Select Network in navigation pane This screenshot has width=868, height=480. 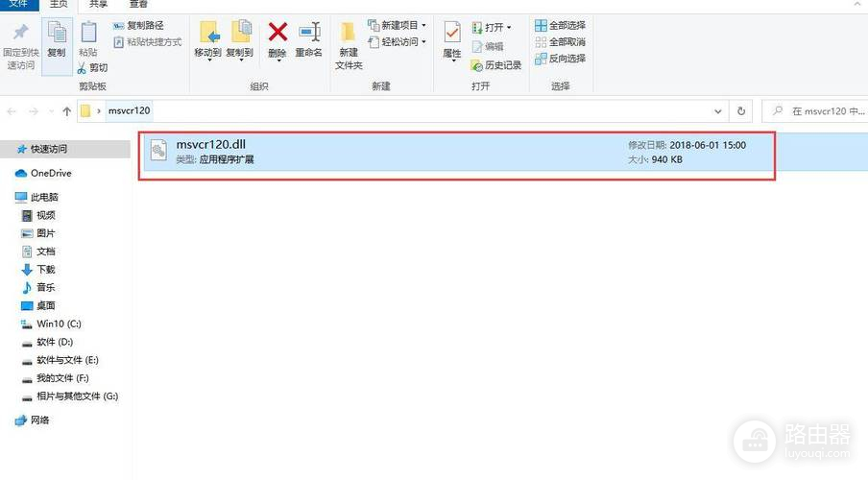coord(32,420)
